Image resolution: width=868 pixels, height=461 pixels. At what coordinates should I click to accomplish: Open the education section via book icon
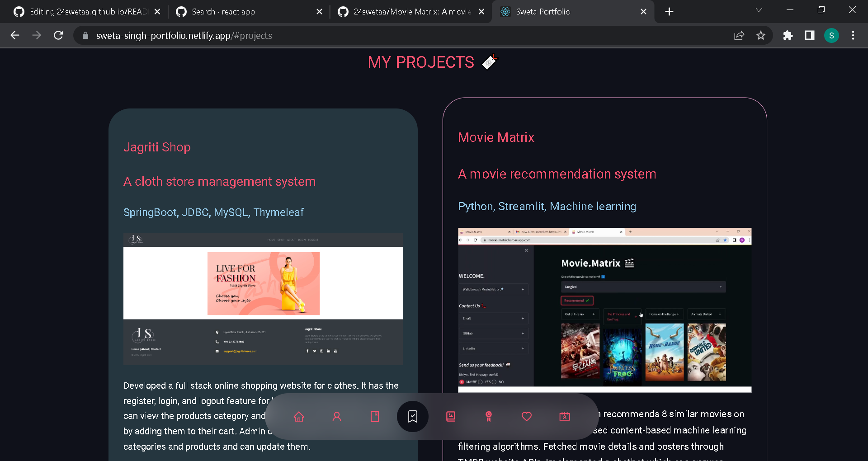[x=374, y=417]
